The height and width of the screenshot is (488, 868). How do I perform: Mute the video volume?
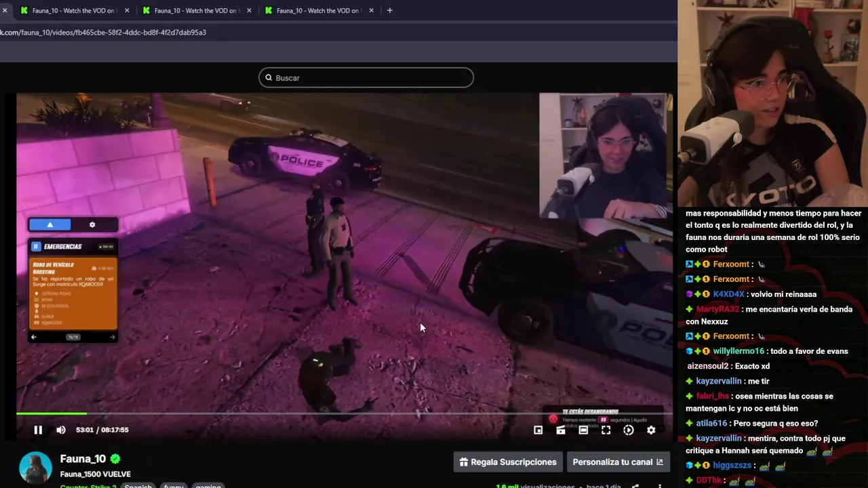tap(61, 430)
